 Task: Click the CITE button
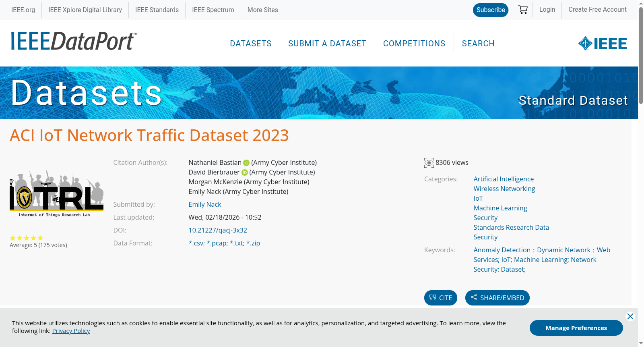pyautogui.click(x=441, y=298)
